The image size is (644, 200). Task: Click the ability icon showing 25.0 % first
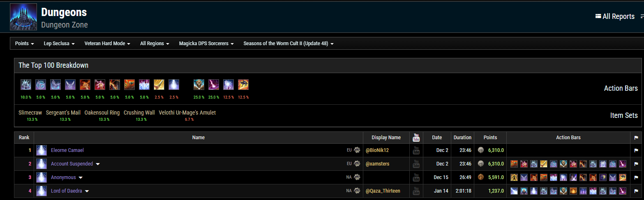[199, 85]
